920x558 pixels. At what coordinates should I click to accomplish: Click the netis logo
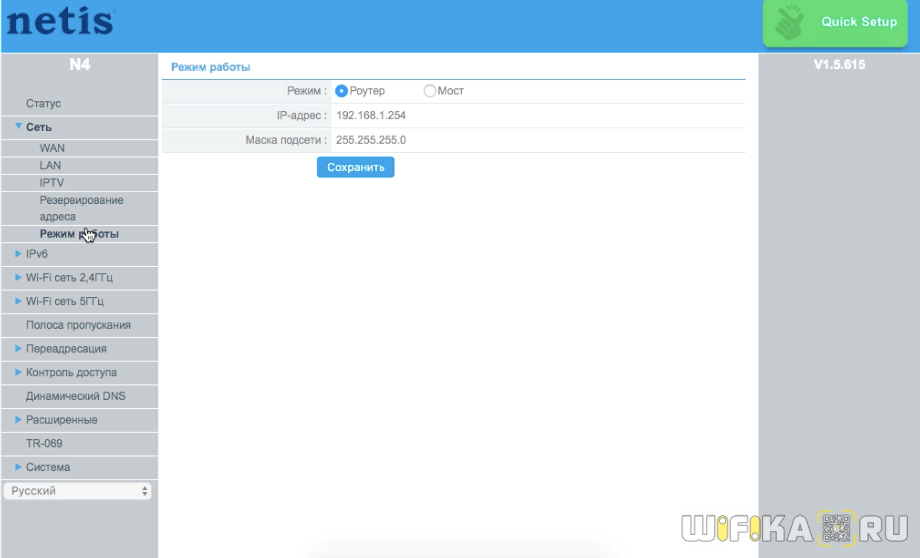click(60, 22)
